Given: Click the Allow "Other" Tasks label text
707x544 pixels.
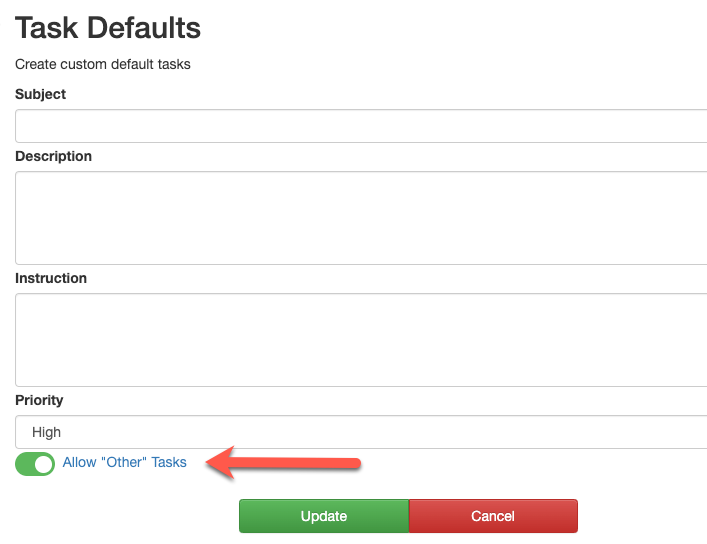Looking at the screenshot, I should (x=124, y=462).
